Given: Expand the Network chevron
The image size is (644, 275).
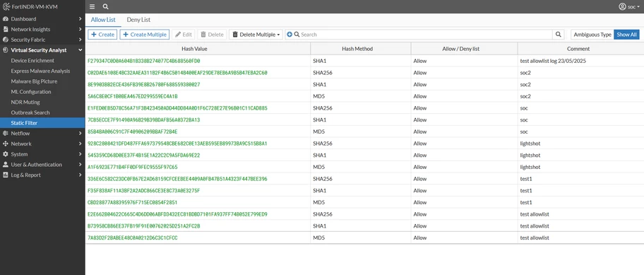Looking at the screenshot, I should coord(80,144).
